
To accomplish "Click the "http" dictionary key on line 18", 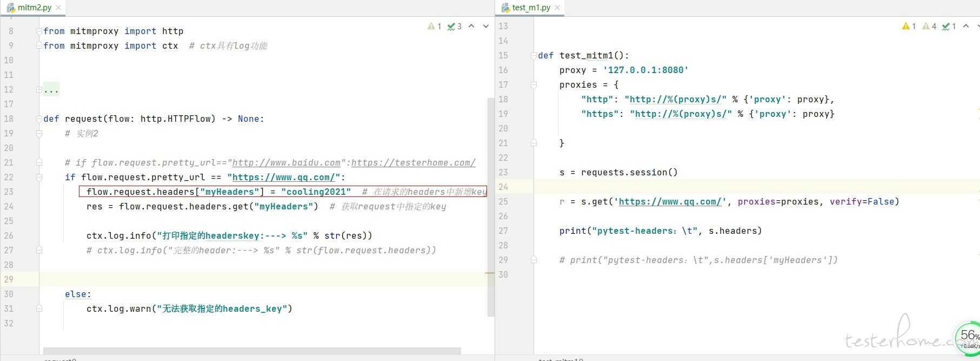I will pyautogui.click(x=597, y=99).
